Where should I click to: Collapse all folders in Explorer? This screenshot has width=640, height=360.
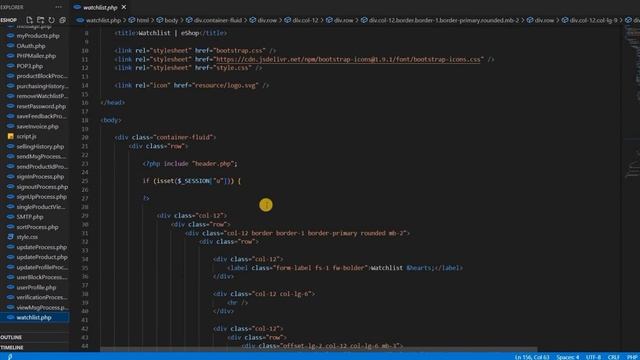click(62, 20)
